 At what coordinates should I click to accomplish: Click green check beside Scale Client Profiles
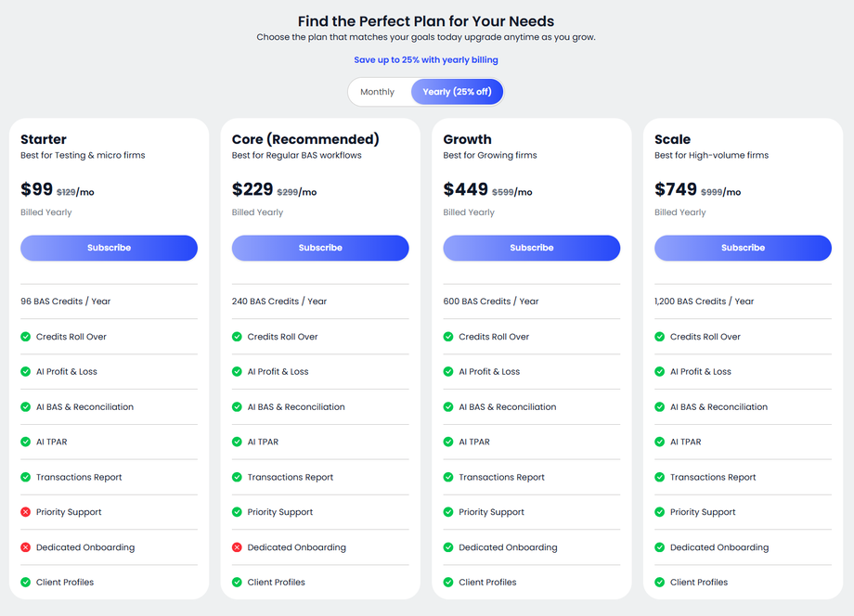tap(660, 583)
